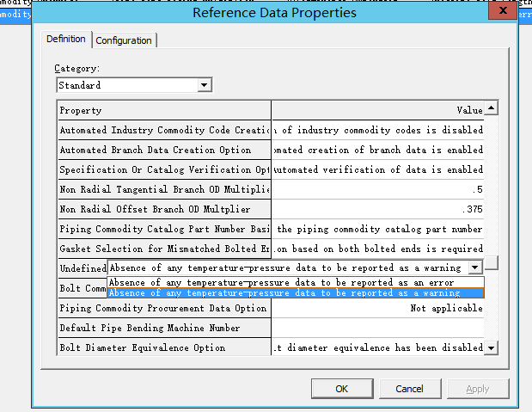Select Automated Branch Data Creation Option property
The image size is (532, 412).
coord(164,150)
